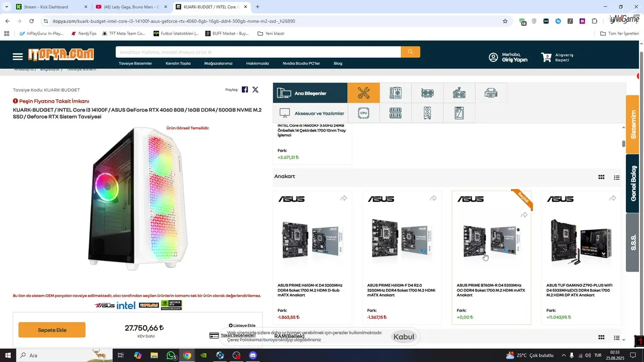Go back to the previous page

pyautogui.click(x=7, y=21)
